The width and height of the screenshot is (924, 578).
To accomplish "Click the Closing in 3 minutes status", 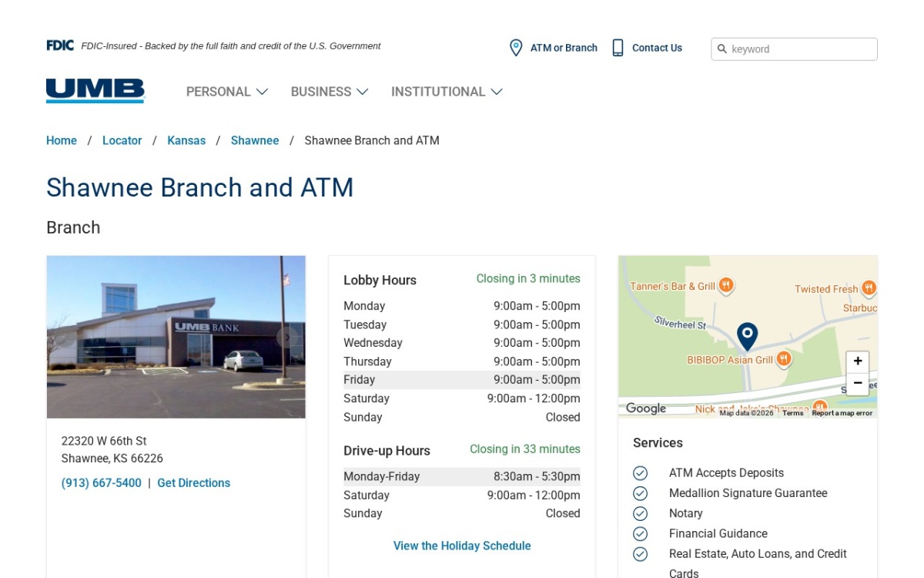I will pos(528,279).
